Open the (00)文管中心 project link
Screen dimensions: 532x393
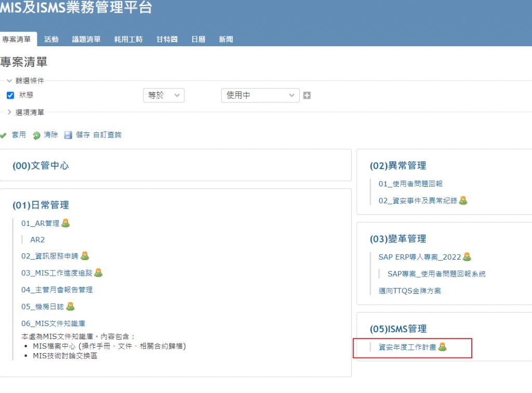point(41,166)
